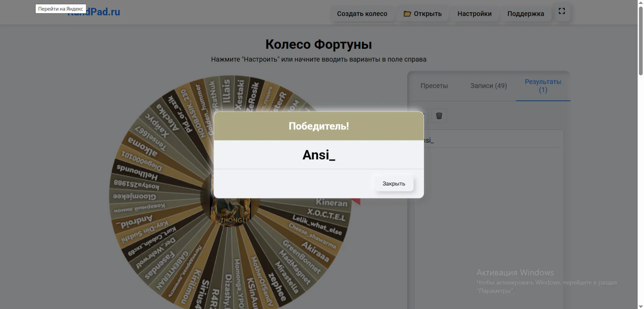Viewport: 644px width, 309px height.
Task: Click the MadMagnet wheel segment
Action: pos(294,267)
